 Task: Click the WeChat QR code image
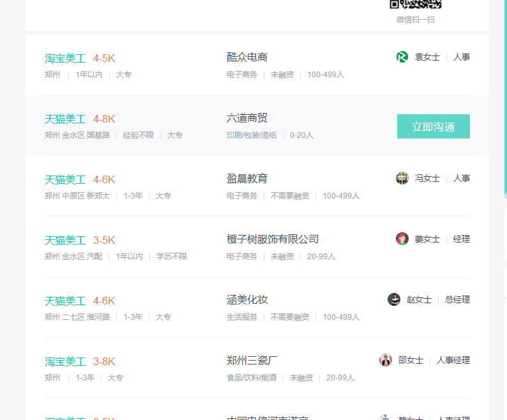(x=416, y=4)
